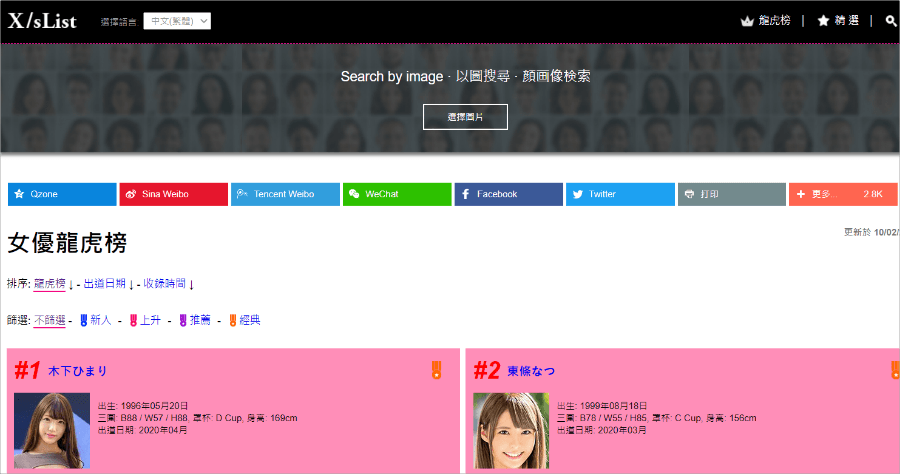This screenshot has width=900, height=474.
Task: Select the 不篩選 filter option
Action: [x=49, y=320]
